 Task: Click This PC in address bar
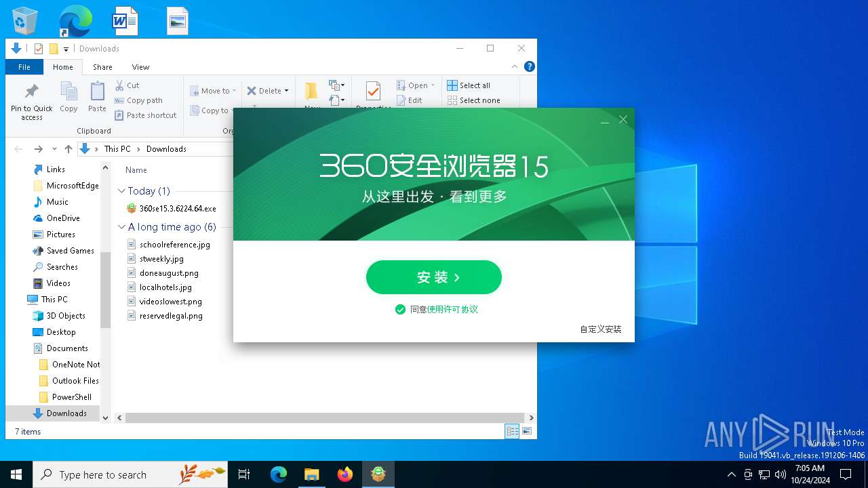pos(117,149)
